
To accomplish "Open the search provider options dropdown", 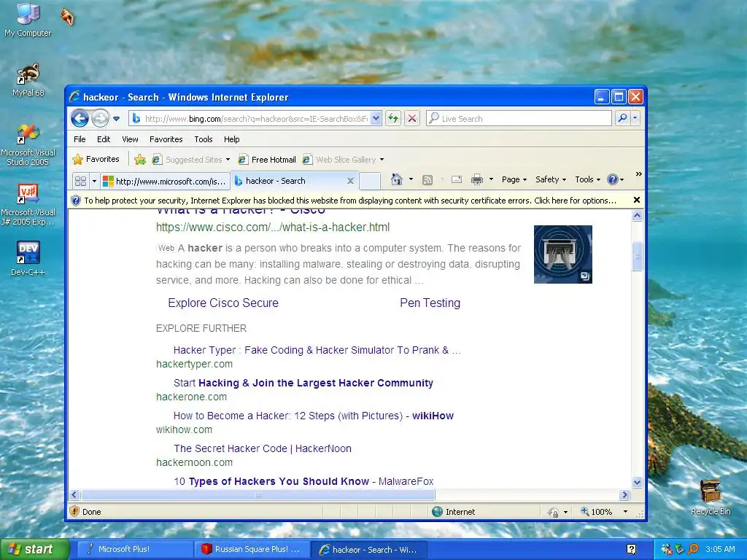I will [635, 119].
